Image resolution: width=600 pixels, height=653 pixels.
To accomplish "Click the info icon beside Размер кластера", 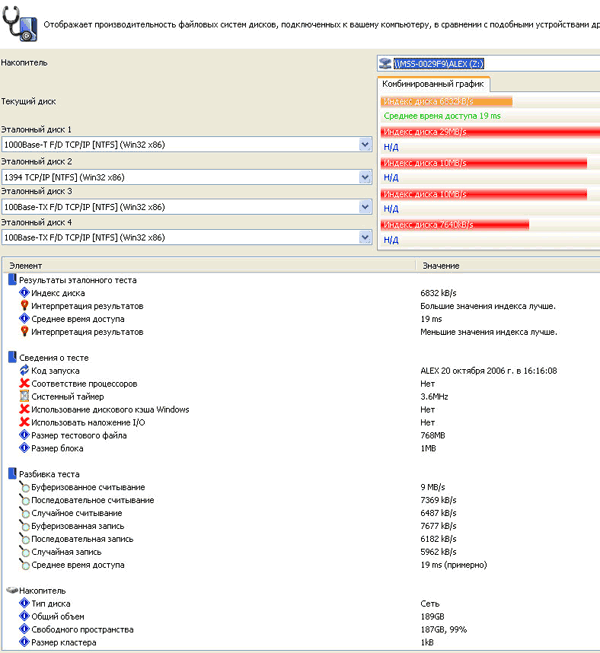I will [x=24, y=642].
